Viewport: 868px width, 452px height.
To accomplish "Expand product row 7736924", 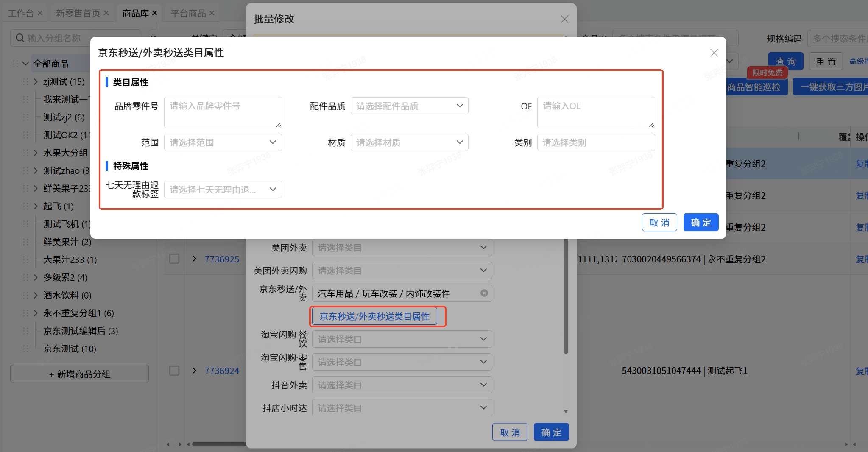I will tap(194, 371).
